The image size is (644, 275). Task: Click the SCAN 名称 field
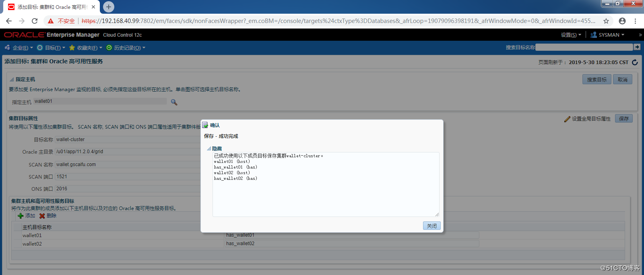click(128, 165)
